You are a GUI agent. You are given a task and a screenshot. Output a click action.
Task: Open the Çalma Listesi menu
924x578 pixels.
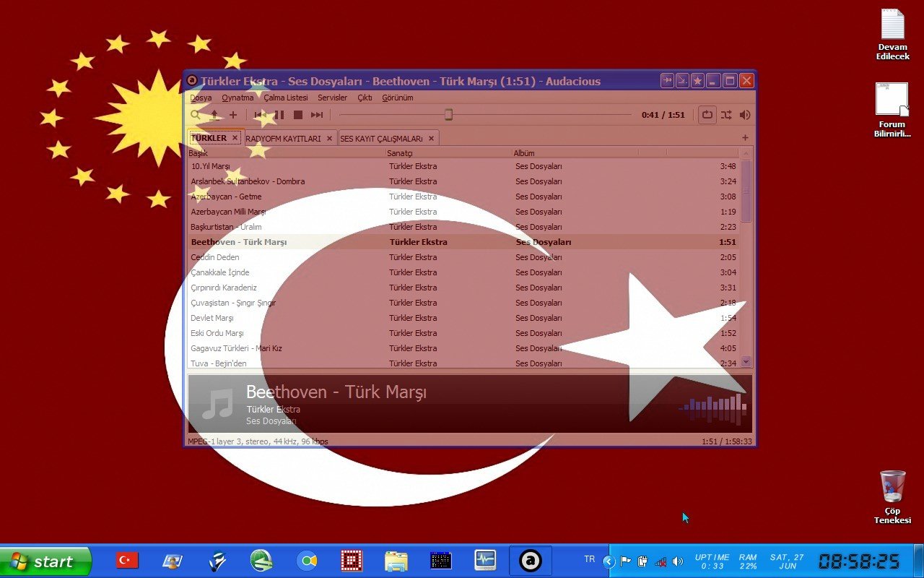tap(286, 98)
